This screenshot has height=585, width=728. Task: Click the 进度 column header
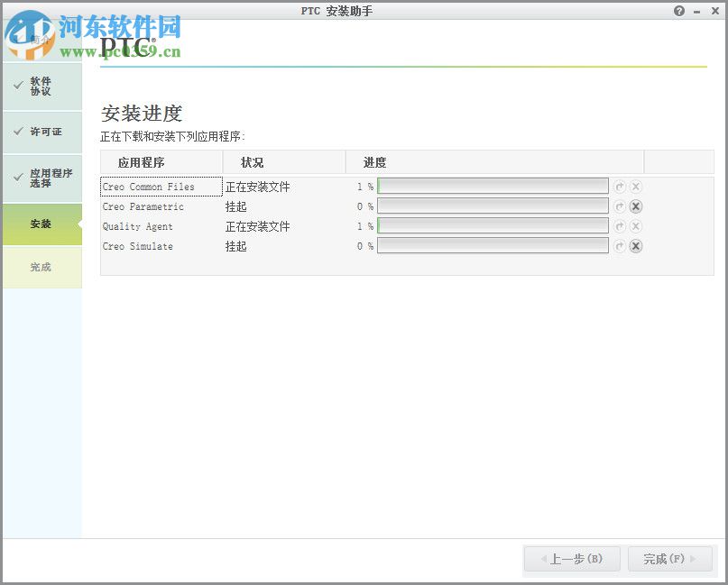point(373,162)
